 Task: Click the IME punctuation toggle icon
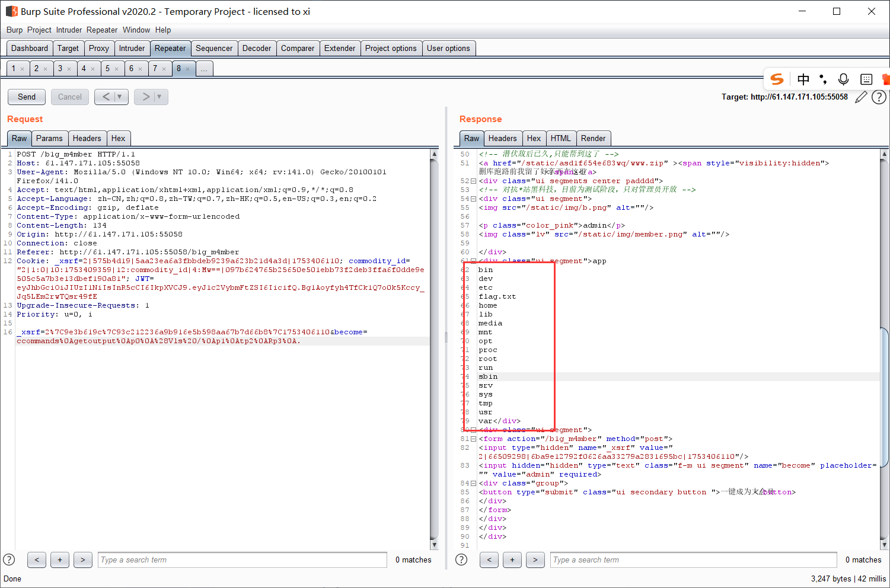(823, 79)
